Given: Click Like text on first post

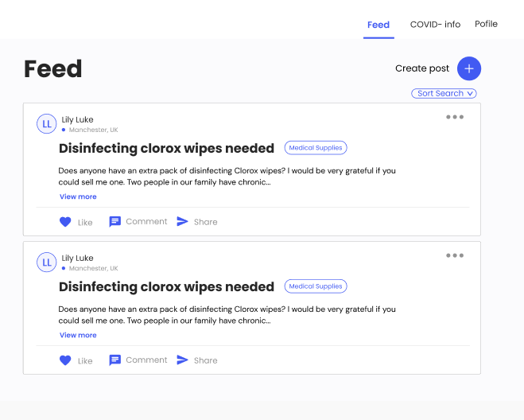Looking at the screenshot, I should point(85,223).
